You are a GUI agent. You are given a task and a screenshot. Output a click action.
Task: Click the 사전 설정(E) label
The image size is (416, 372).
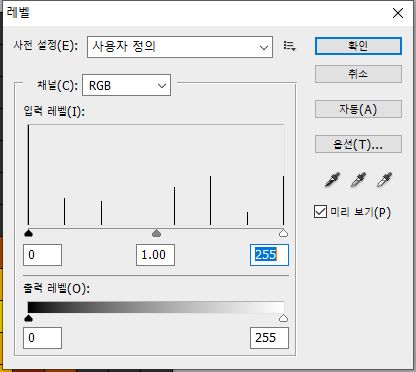(46, 45)
